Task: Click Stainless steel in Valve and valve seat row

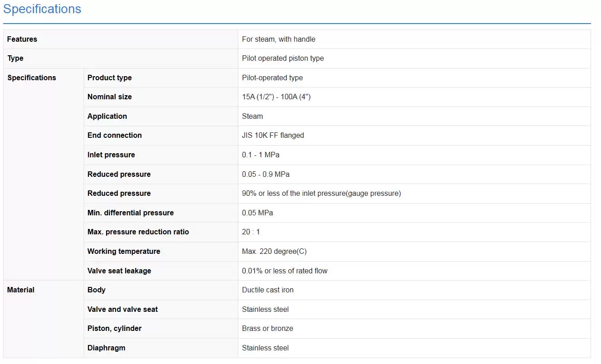Action: point(265,310)
